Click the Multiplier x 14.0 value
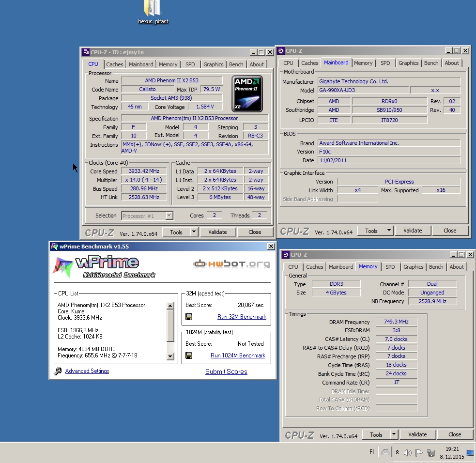 144,180
